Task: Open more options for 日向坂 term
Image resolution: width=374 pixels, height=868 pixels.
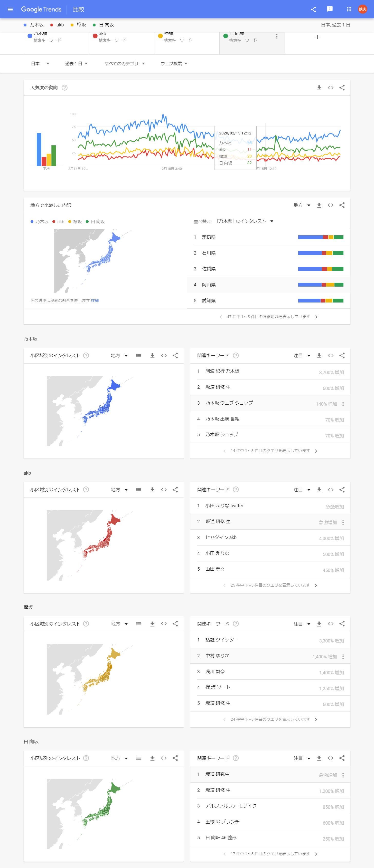Action: 277,36
